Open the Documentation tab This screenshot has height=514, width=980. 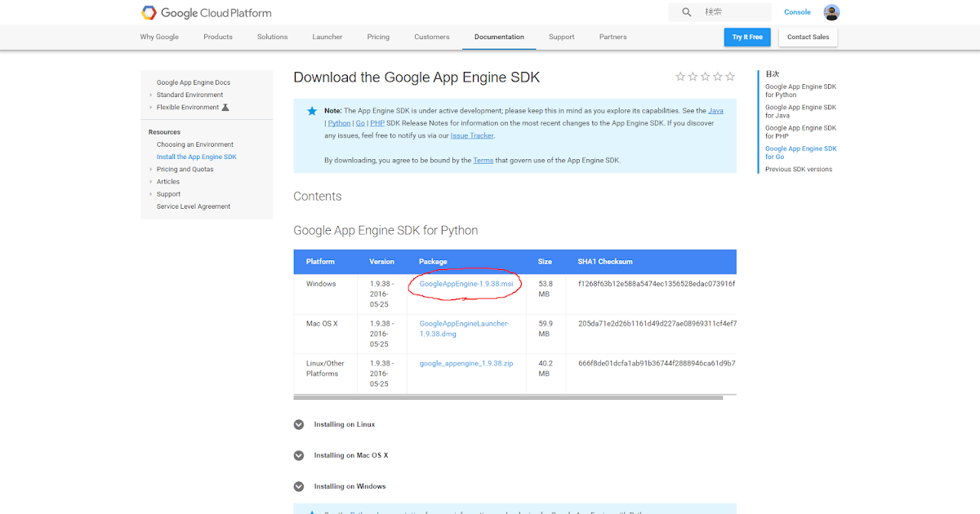coord(499,37)
